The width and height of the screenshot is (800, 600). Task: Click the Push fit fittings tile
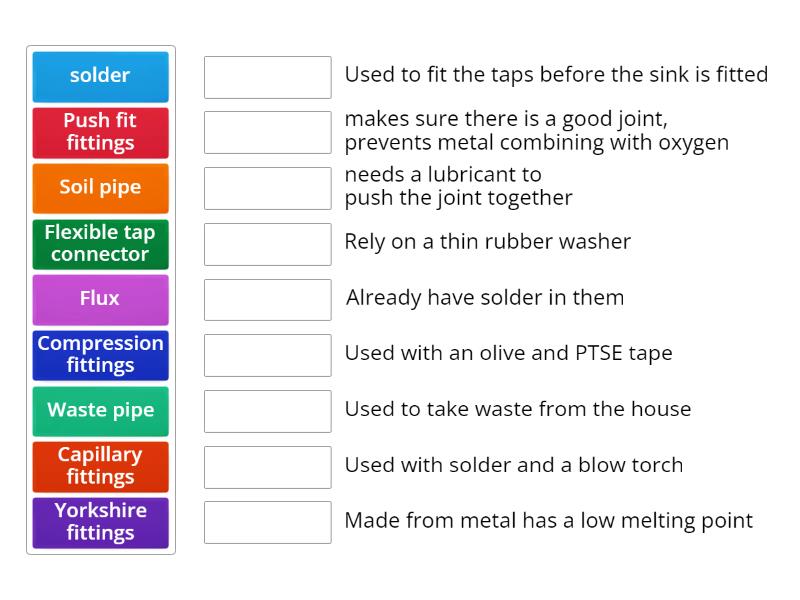[100, 132]
